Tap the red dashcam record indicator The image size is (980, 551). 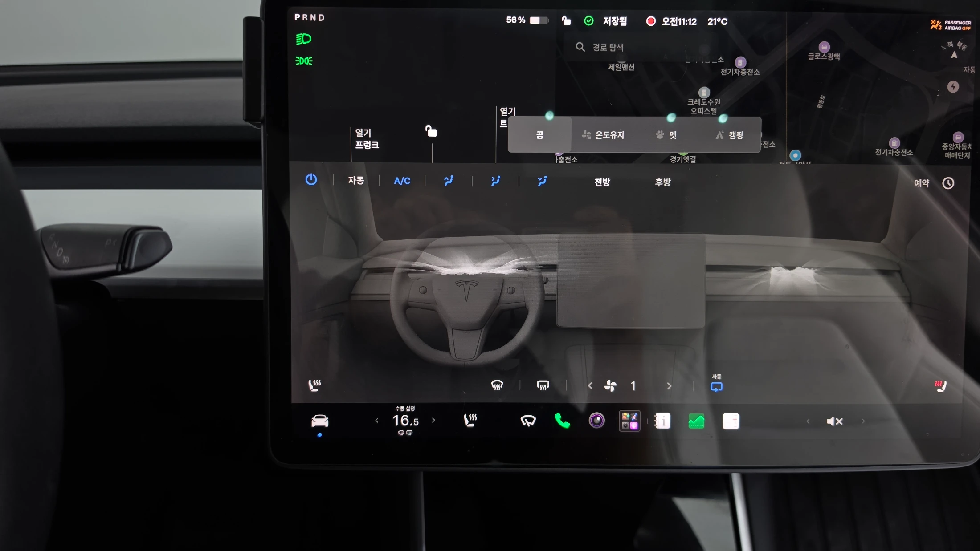[x=650, y=21]
